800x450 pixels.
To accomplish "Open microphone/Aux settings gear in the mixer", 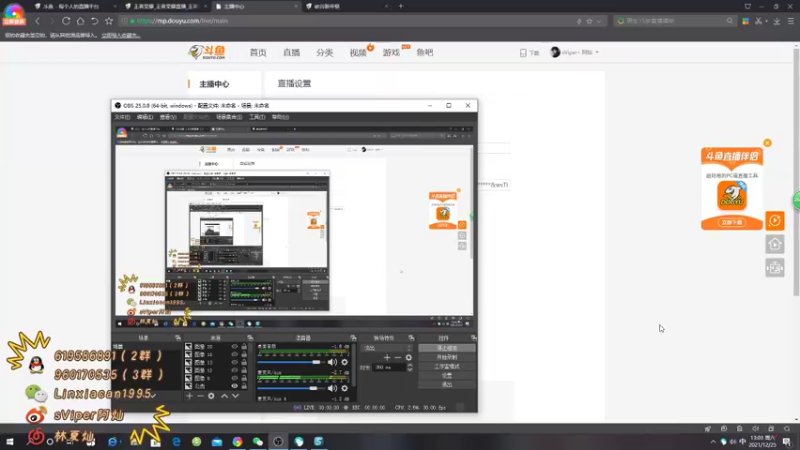I will coord(344,388).
